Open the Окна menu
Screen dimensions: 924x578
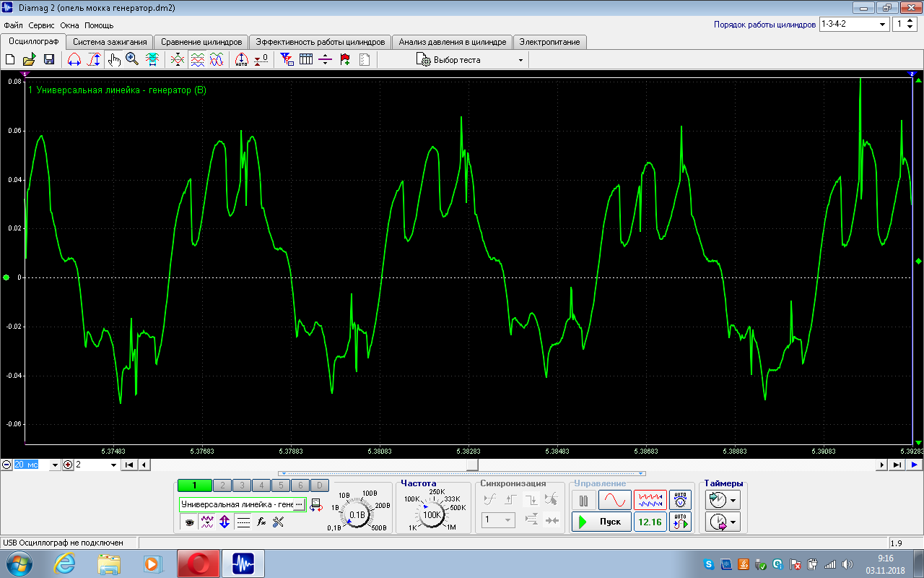point(69,25)
